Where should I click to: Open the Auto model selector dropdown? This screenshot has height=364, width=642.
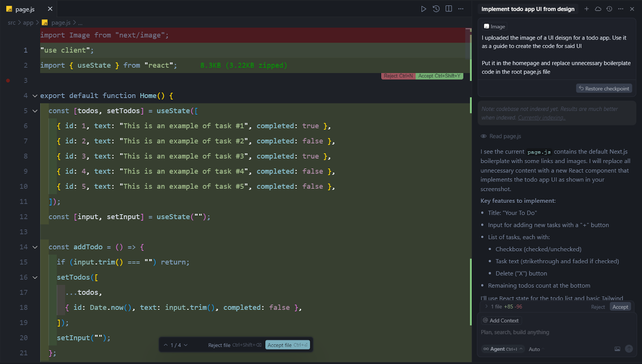534,349
